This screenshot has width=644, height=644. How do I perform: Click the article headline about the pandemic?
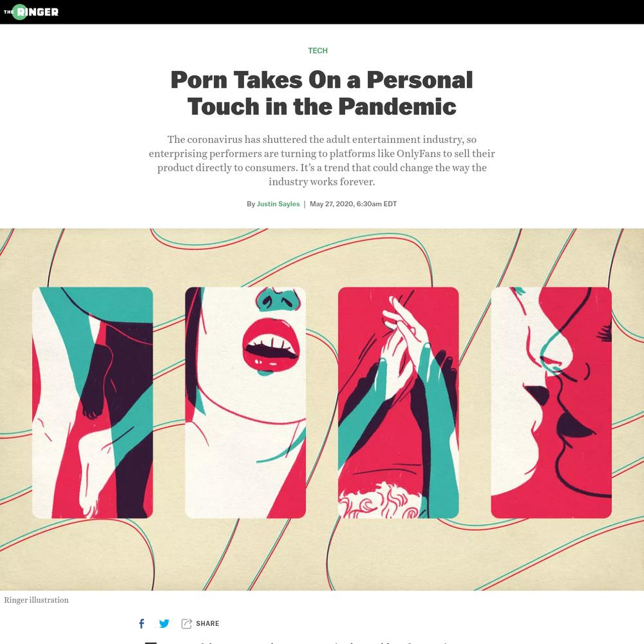321,93
